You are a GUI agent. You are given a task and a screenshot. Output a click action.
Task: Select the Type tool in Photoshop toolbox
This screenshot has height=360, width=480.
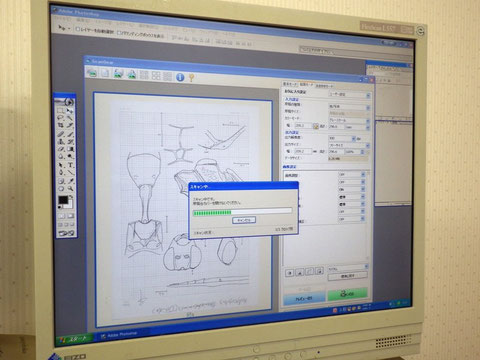tap(71, 165)
